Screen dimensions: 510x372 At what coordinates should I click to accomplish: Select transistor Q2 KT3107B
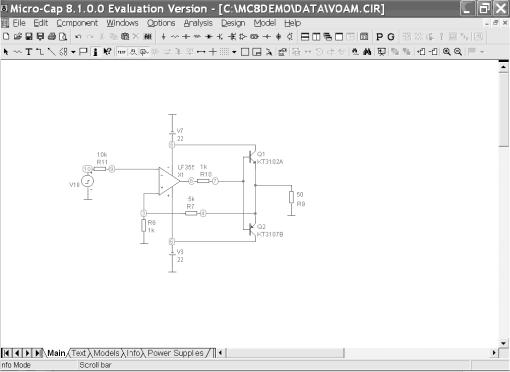coord(252,230)
